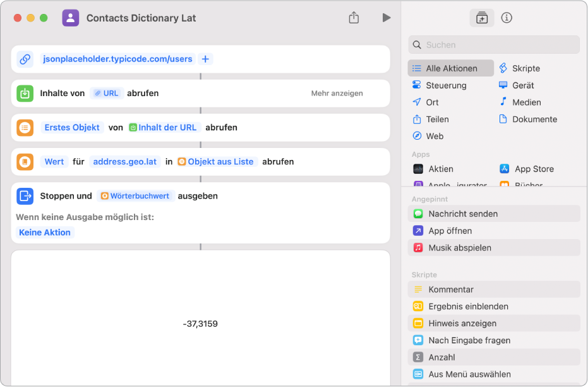Open the action library panel icon
The height and width of the screenshot is (387, 588).
pyautogui.click(x=481, y=18)
